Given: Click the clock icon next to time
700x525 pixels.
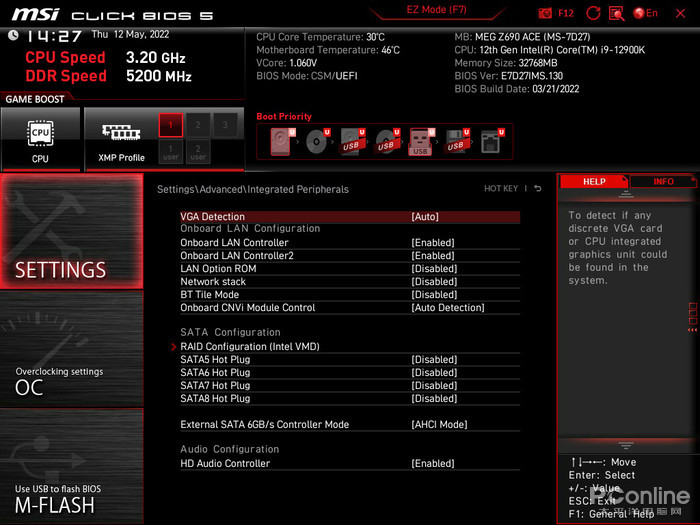Looking at the screenshot, I should point(13,35).
